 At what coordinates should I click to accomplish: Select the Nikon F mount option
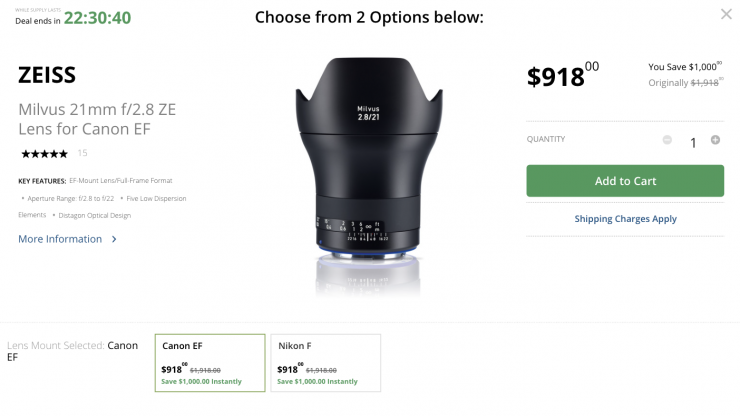[325, 361]
